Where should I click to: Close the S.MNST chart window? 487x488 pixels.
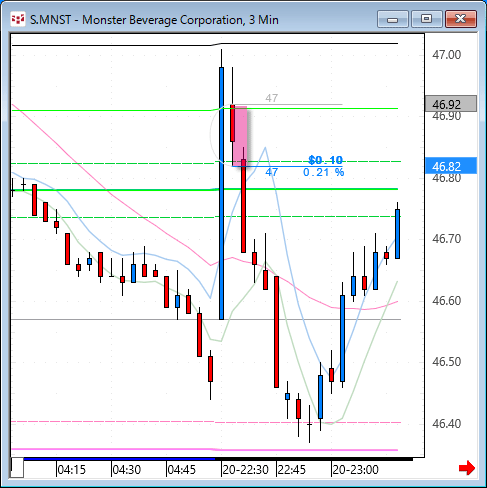[461, 19]
